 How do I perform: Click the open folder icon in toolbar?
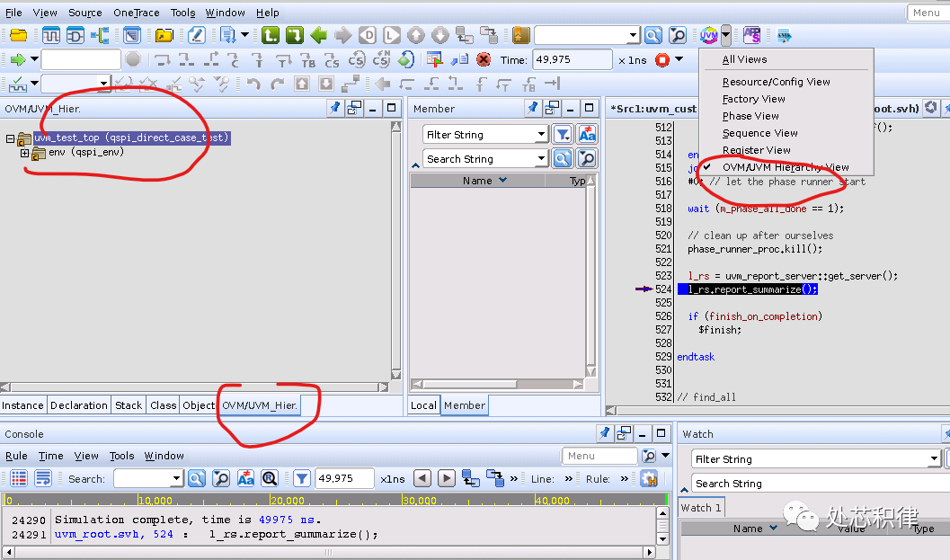tap(164, 35)
